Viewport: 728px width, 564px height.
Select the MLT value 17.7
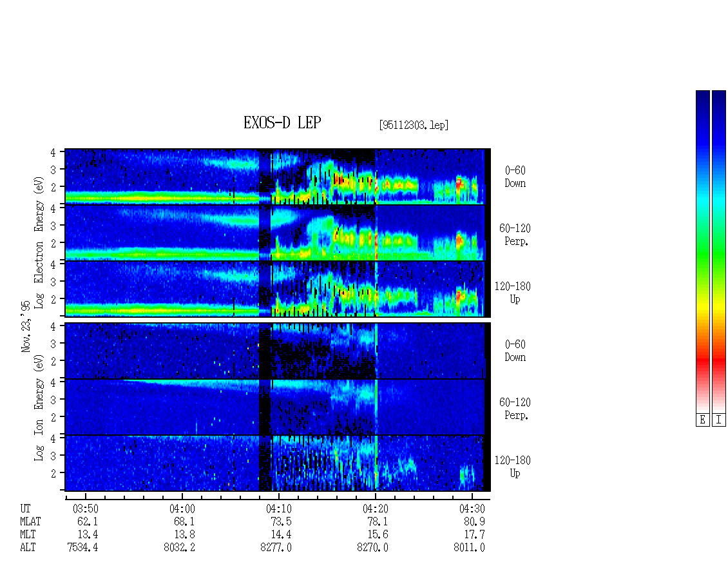474,535
